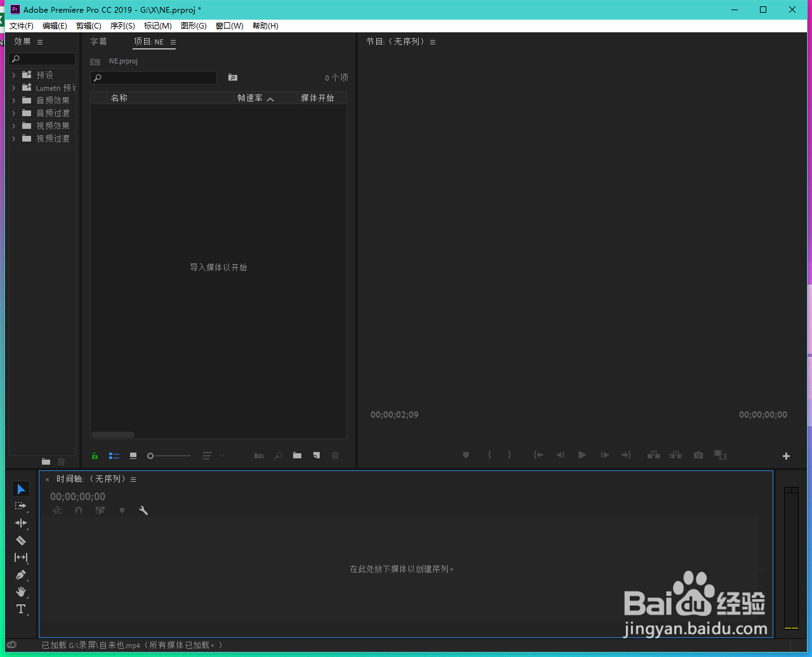Viewport: 812px width, 657px height.
Task: Click the find-bin icon beside project search
Action: tap(233, 77)
